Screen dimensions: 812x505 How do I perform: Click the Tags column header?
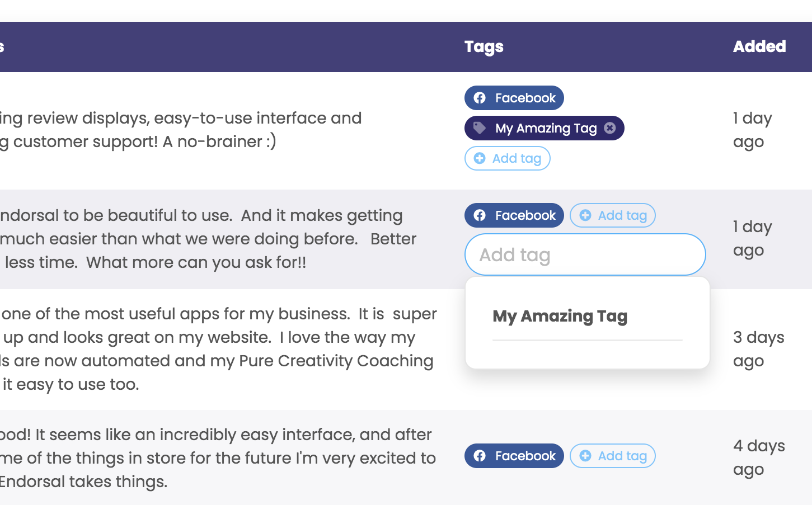pyautogui.click(x=484, y=47)
